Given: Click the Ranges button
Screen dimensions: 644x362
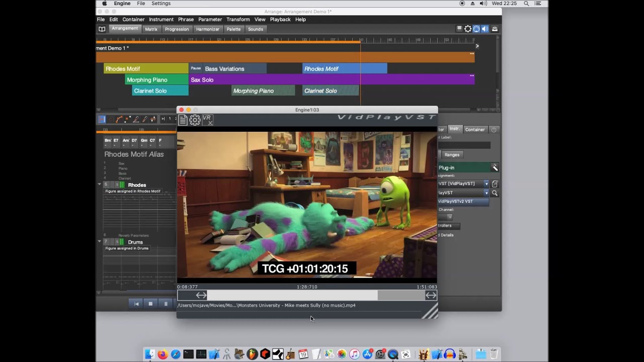Looking at the screenshot, I should click(452, 155).
